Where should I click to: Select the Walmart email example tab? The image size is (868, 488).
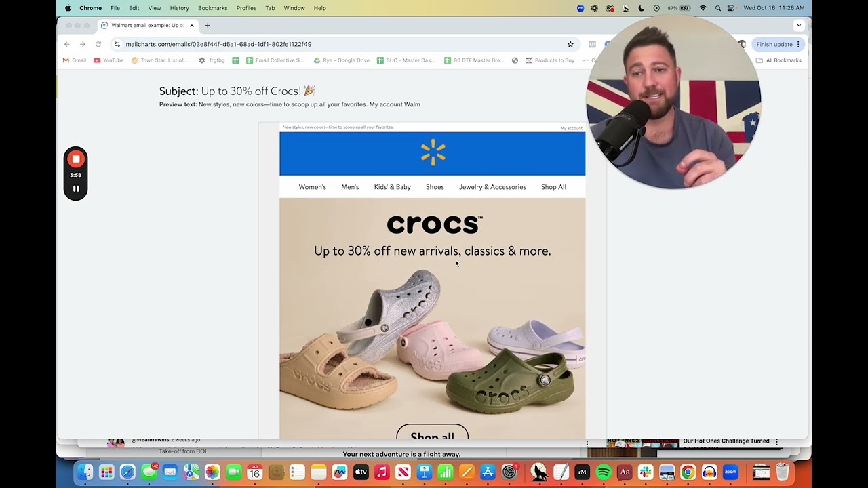coord(148,25)
